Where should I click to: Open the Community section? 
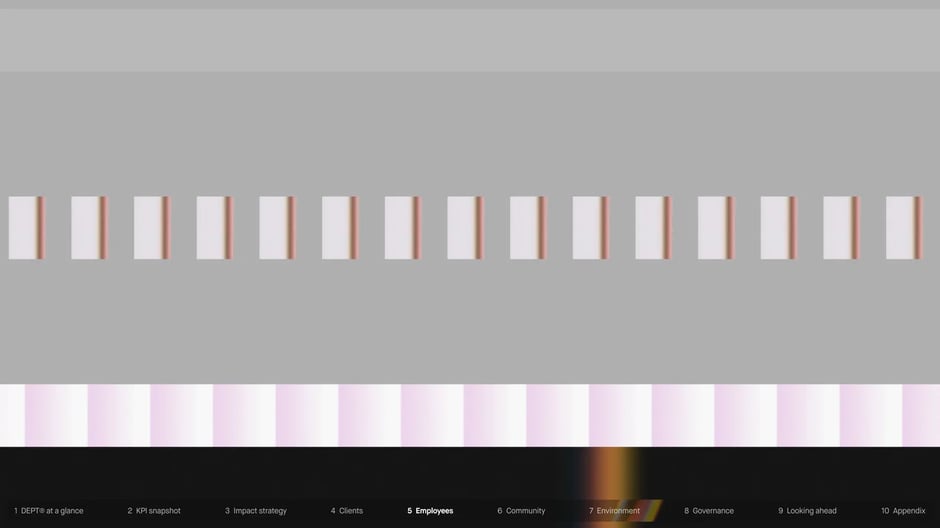(521, 511)
